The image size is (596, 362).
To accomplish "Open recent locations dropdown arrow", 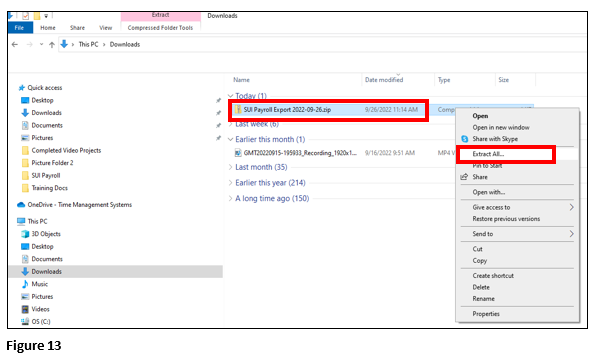I will pos(41,44).
